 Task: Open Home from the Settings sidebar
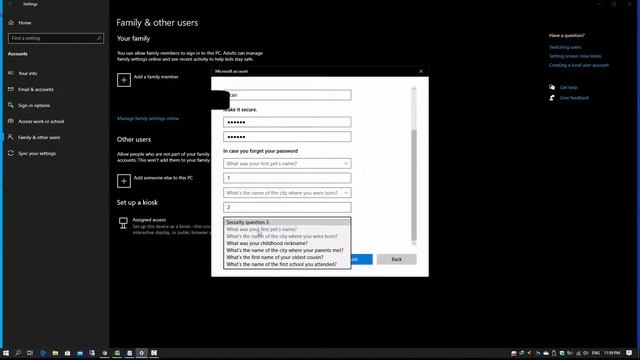tap(24, 23)
